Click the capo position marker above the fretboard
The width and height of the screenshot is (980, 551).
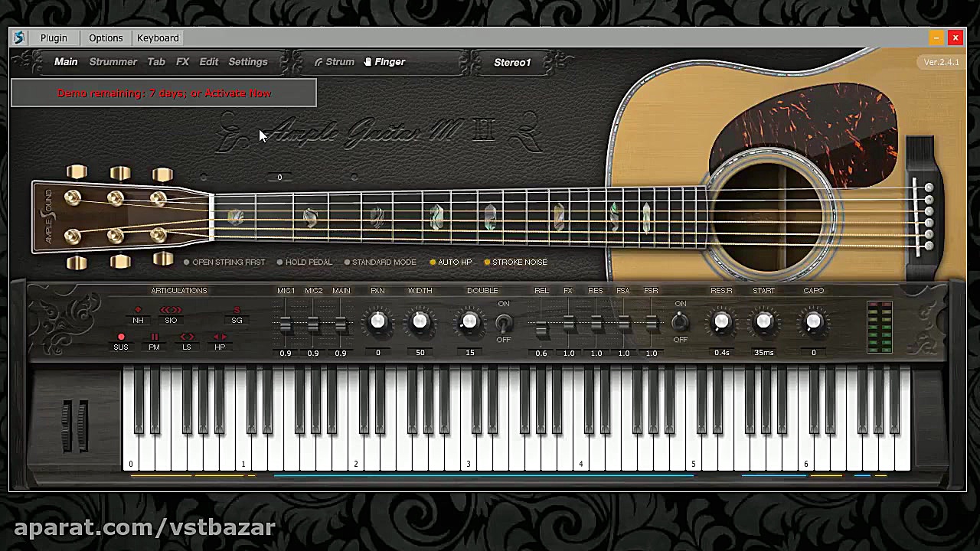click(279, 178)
